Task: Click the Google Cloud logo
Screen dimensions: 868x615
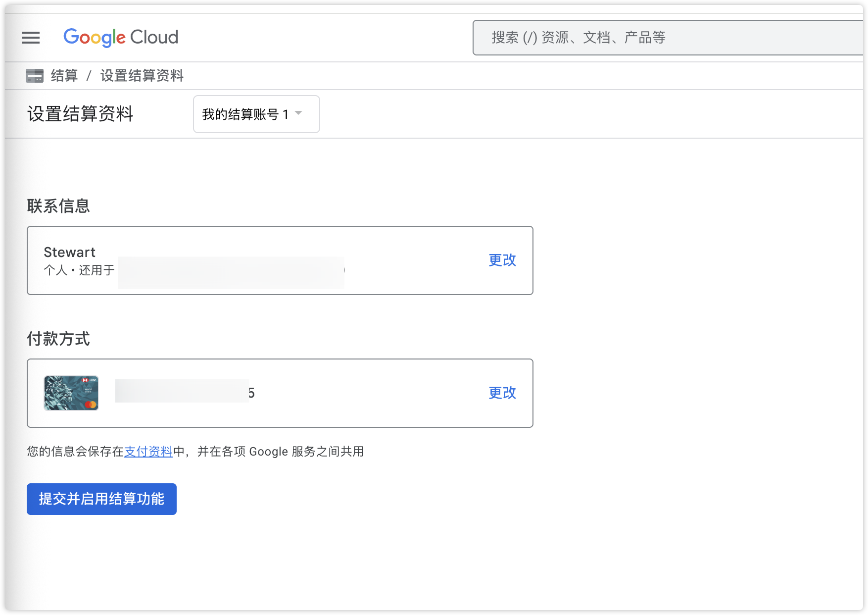Action: coord(120,37)
